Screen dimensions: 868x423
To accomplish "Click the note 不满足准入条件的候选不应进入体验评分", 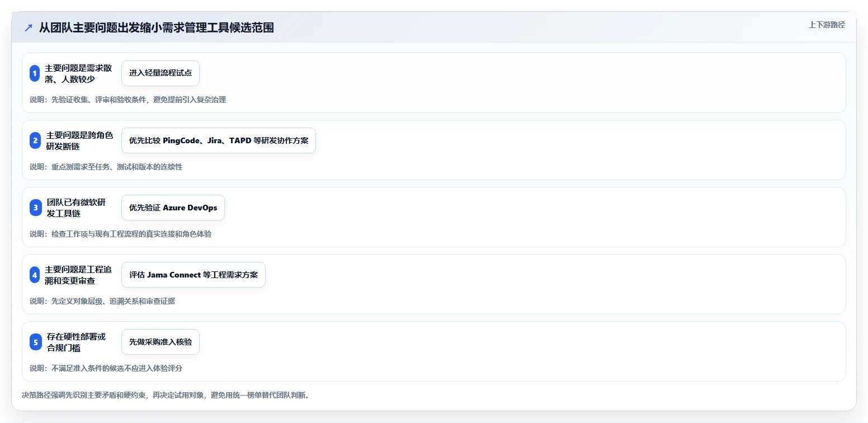I will click(x=106, y=368).
